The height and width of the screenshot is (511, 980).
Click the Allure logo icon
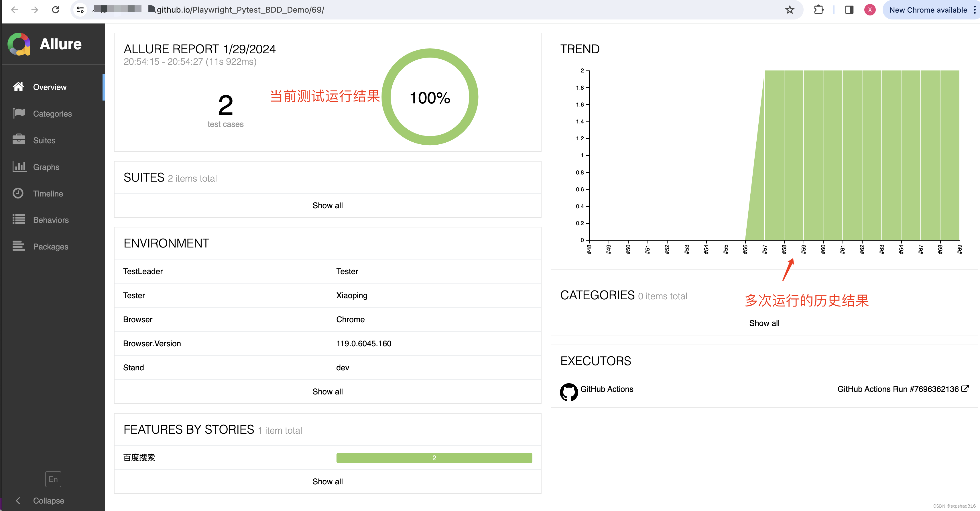[x=19, y=44]
